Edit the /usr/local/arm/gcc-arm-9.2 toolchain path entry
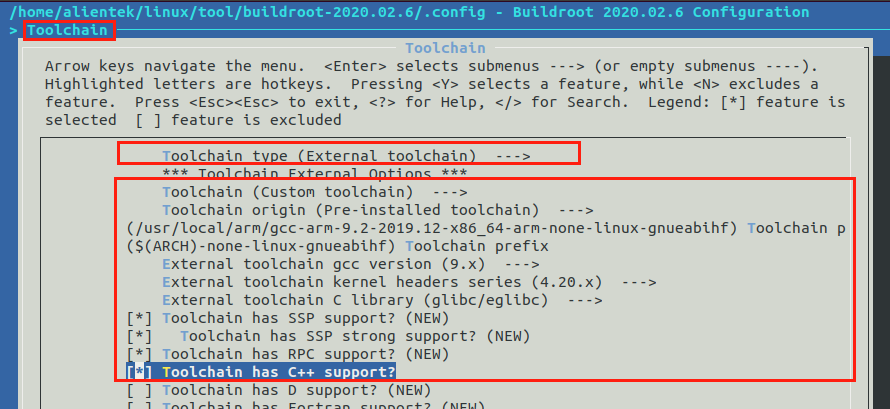The width and height of the screenshot is (890, 409). [x=486, y=229]
